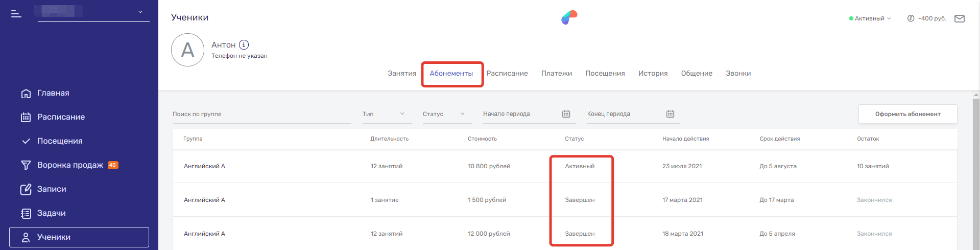Open Воронка продаж in sidebar
Viewport: 980px width, 250px height.
70,165
